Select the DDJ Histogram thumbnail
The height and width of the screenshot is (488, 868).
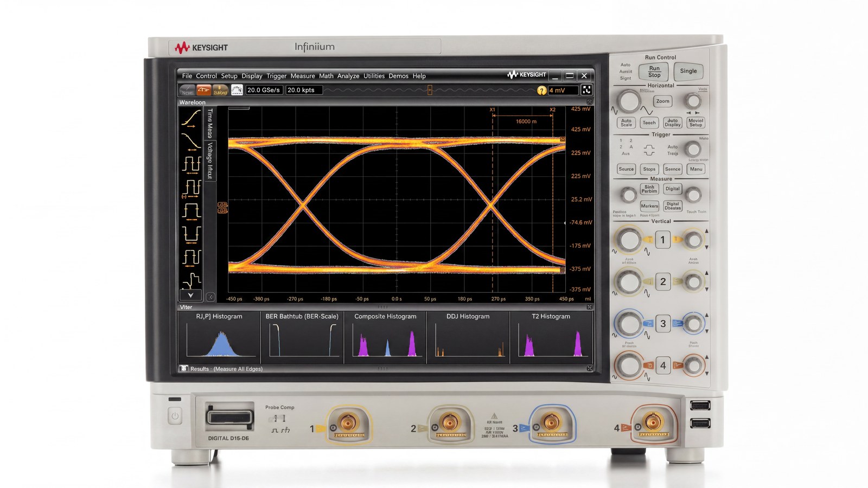pyautogui.click(x=468, y=337)
